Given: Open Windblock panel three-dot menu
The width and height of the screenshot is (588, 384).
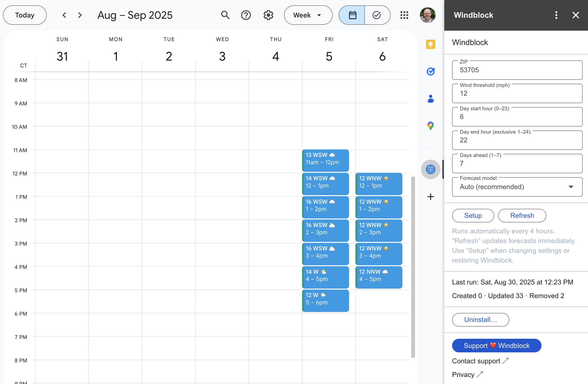Looking at the screenshot, I should (x=556, y=15).
